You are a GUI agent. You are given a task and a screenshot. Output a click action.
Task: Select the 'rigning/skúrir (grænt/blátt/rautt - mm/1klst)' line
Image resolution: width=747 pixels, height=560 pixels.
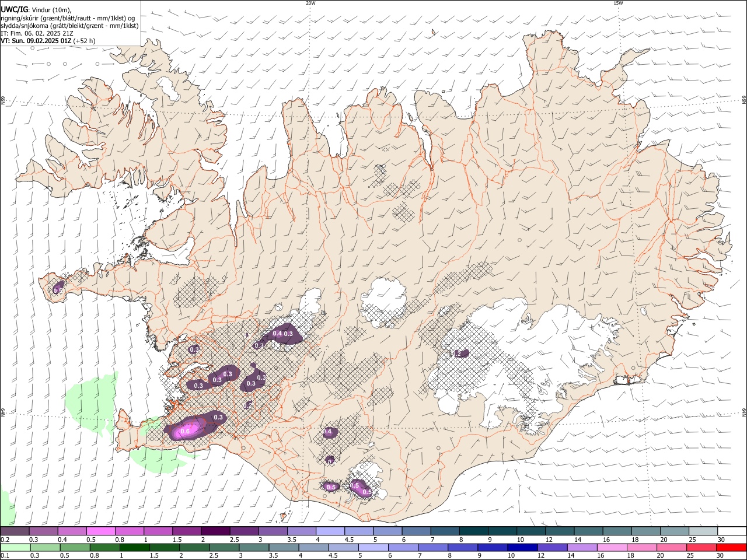click(x=68, y=18)
